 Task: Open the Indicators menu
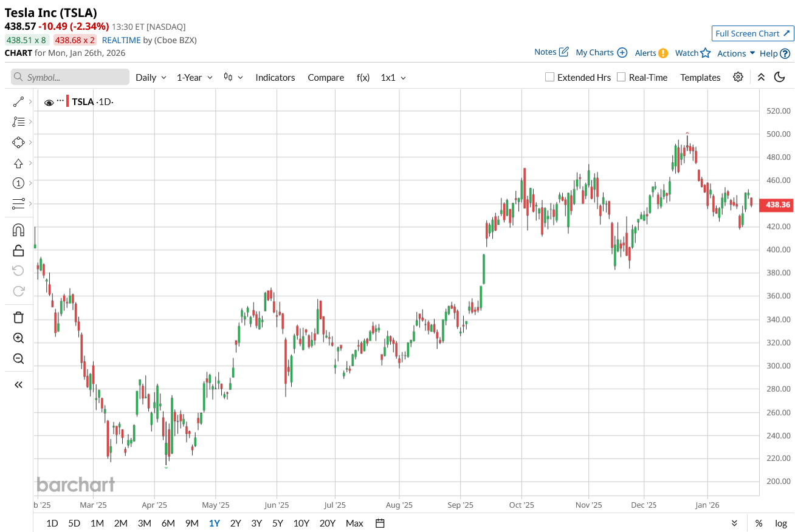coord(275,77)
